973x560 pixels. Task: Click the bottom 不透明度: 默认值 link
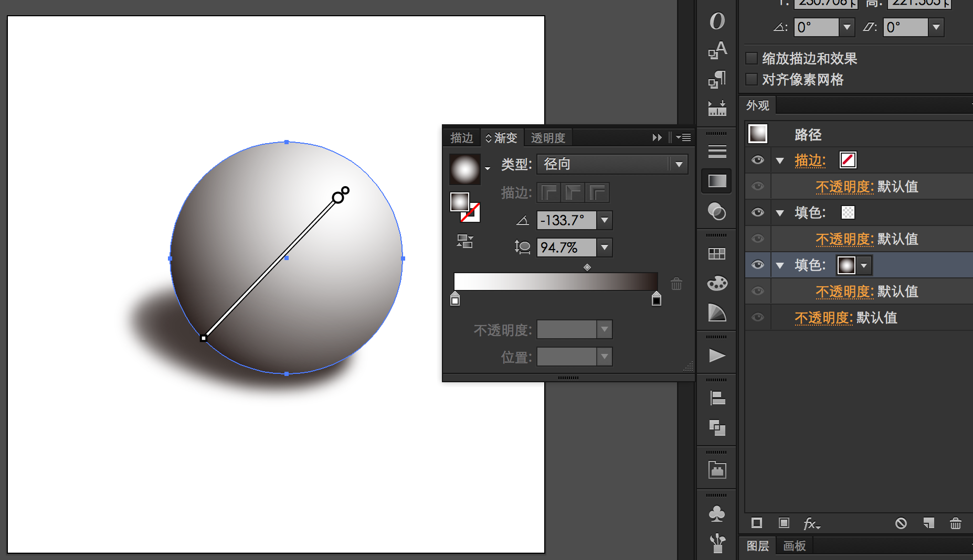[845, 318]
